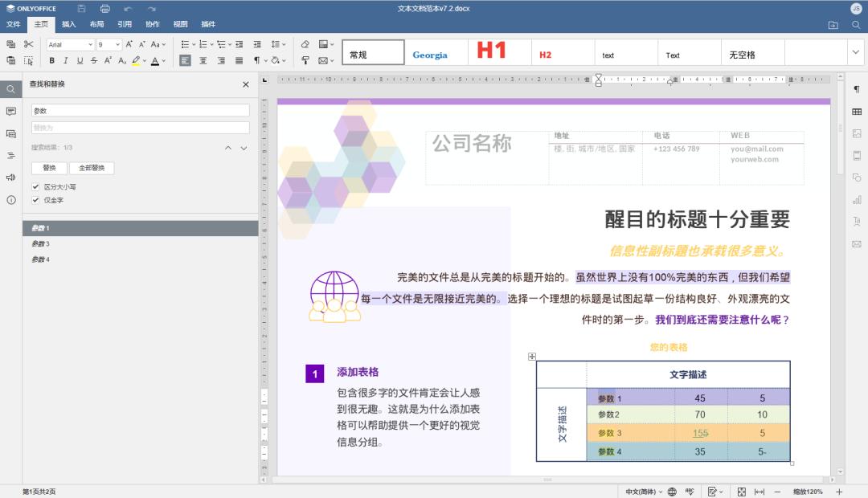Screen dimensions: 868x498
Task: Activate the Copy Style painter tool
Action: tap(305, 60)
